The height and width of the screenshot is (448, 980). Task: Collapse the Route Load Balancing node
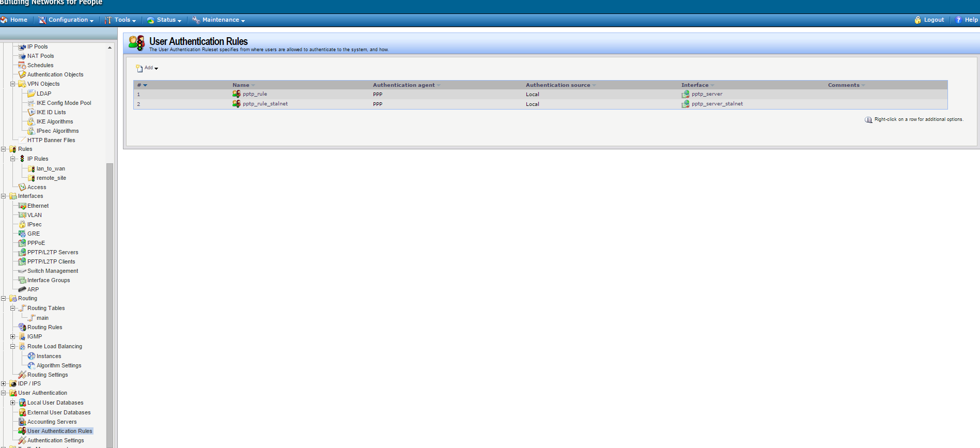[x=13, y=346]
